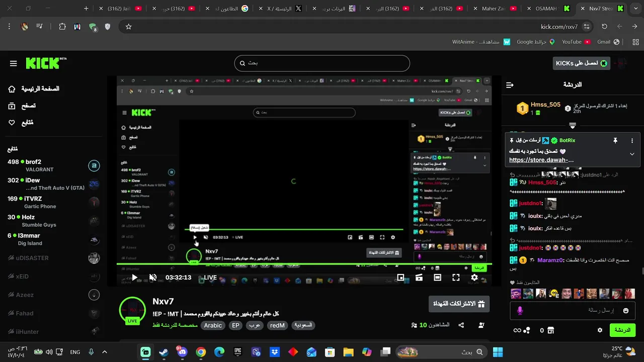Open the chat shop icon

click(551, 330)
